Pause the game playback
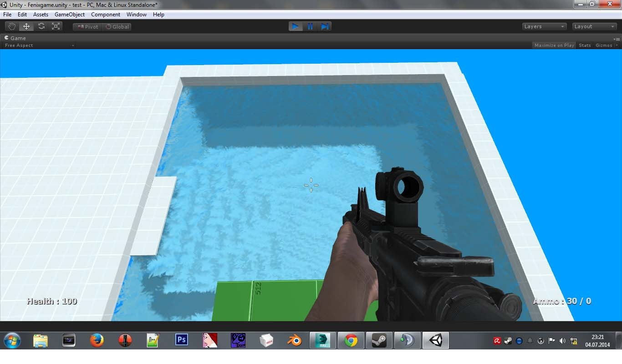 pos(310,26)
